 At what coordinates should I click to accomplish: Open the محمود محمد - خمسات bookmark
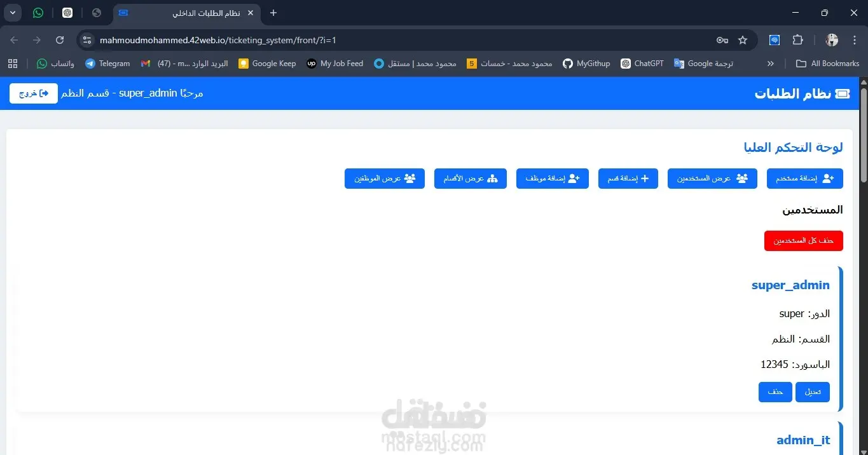pos(509,64)
